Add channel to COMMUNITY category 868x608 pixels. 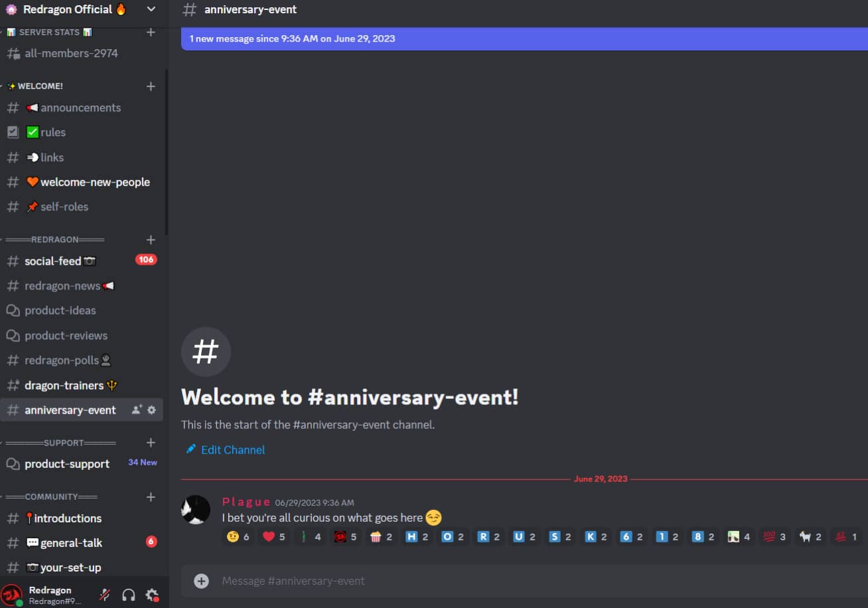[x=151, y=497]
